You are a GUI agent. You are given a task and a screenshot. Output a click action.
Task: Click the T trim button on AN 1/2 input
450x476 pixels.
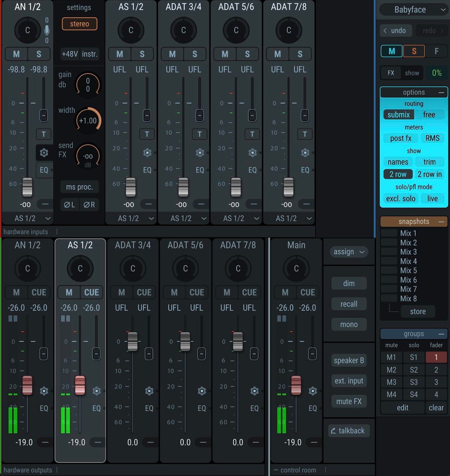tap(44, 134)
